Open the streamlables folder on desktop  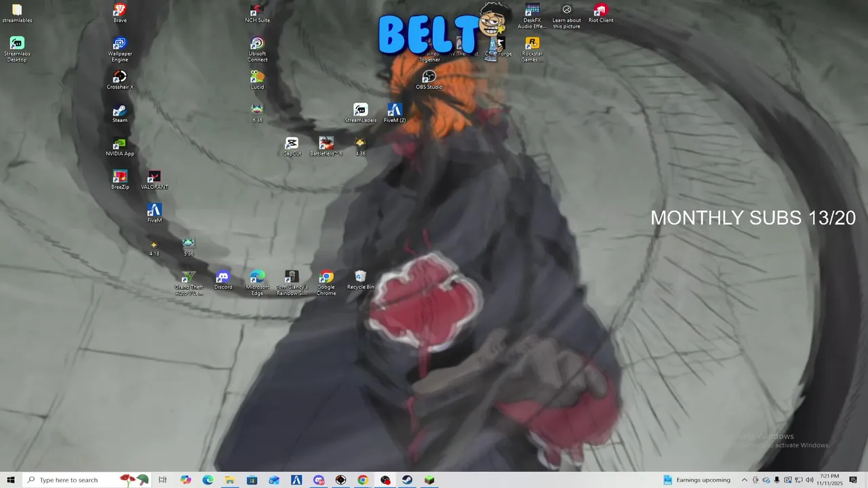17,14
